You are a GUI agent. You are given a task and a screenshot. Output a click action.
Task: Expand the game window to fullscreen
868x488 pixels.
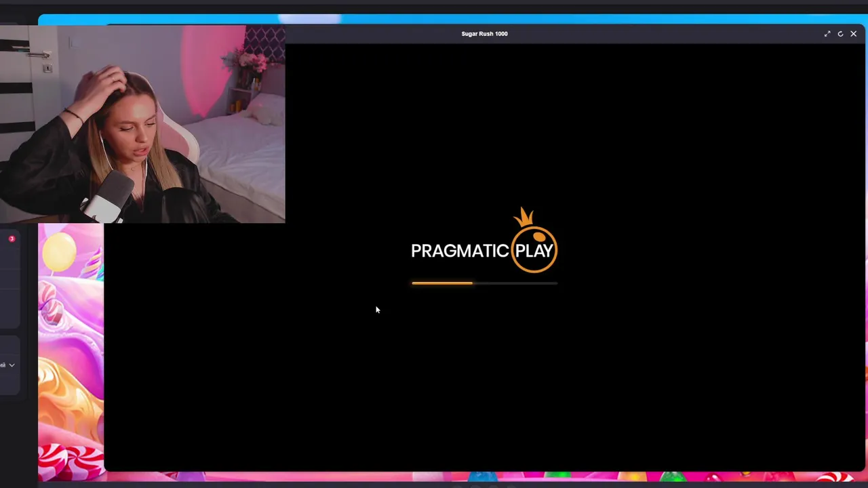coord(827,34)
